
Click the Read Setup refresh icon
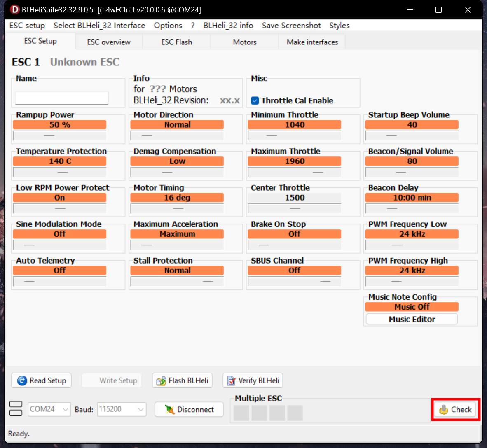coord(22,380)
